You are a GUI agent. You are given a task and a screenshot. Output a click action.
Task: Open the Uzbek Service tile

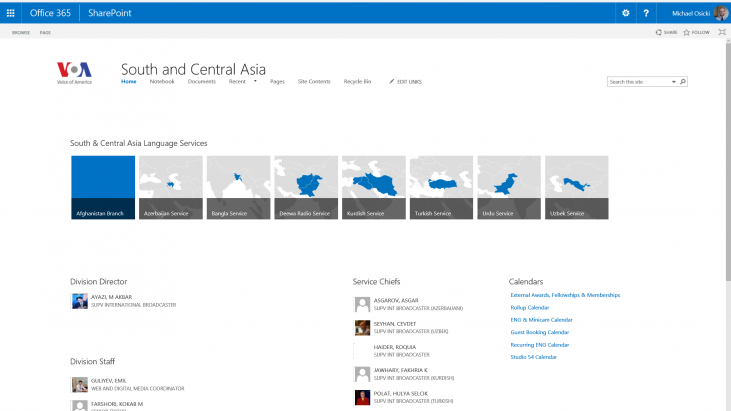click(x=577, y=187)
